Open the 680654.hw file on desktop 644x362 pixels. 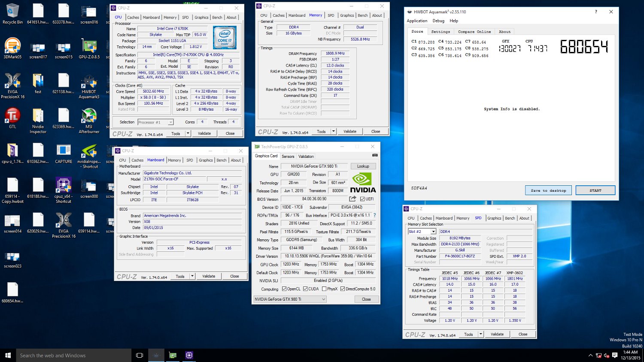(12, 293)
